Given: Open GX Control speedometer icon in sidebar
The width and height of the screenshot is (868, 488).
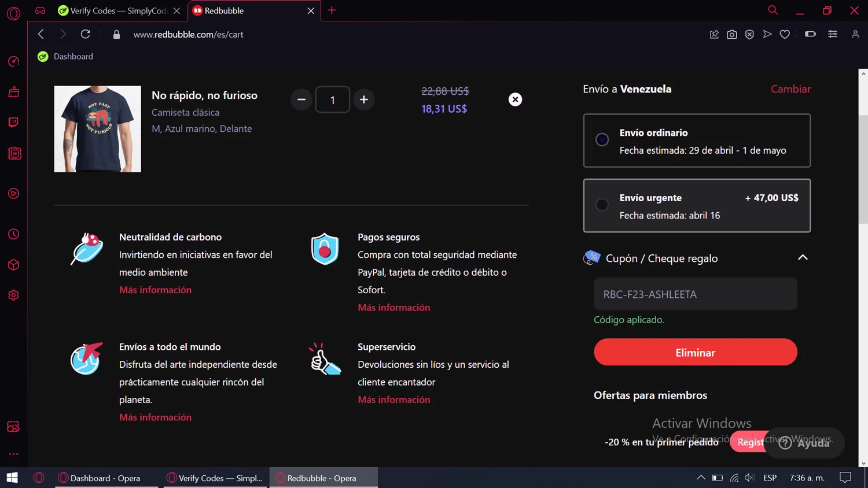Looking at the screenshot, I should 13,61.
